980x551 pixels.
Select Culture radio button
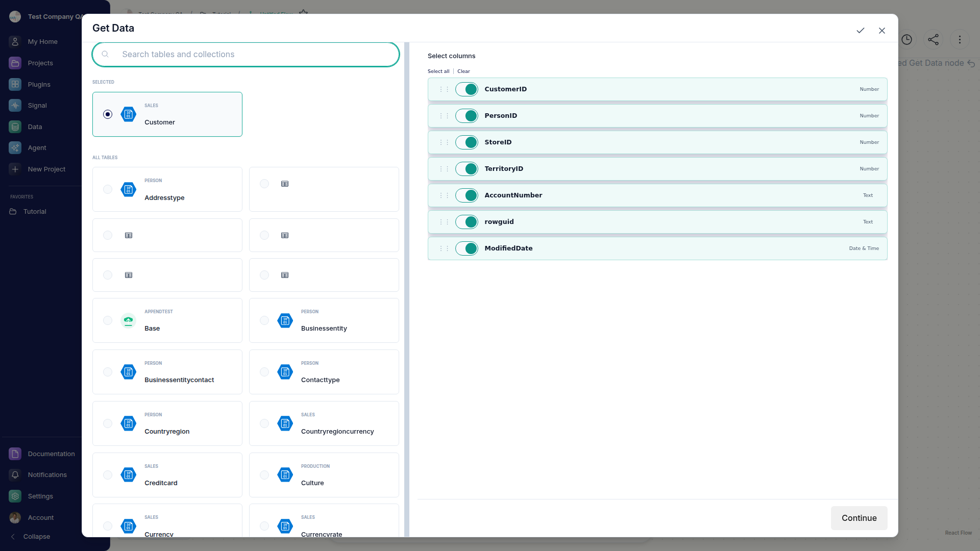[x=264, y=475]
